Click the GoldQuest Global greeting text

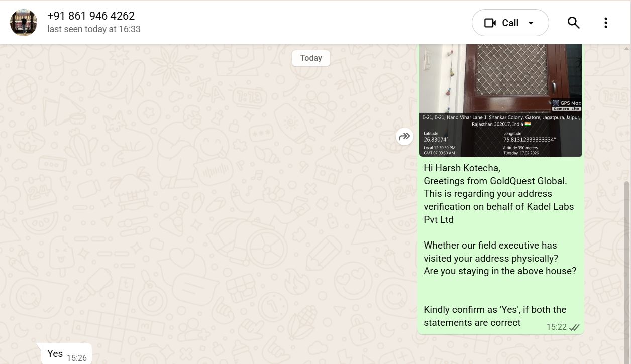pyautogui.click(x=495, y=181)
